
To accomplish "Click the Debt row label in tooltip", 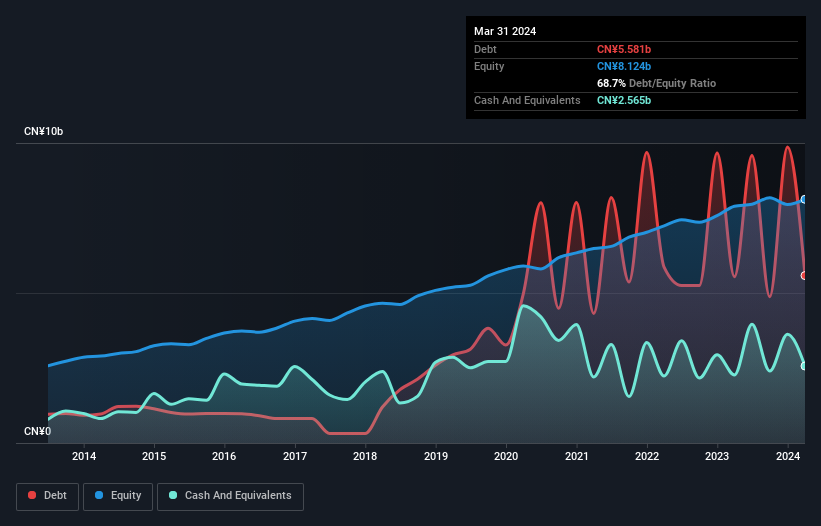I will (x=485, y=49).
